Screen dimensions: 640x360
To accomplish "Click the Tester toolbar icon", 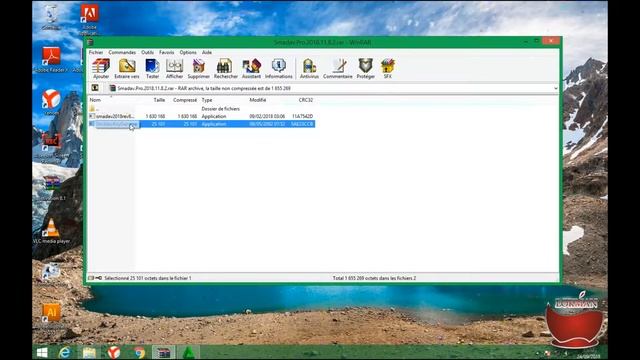I will click(x=152, y=69).
